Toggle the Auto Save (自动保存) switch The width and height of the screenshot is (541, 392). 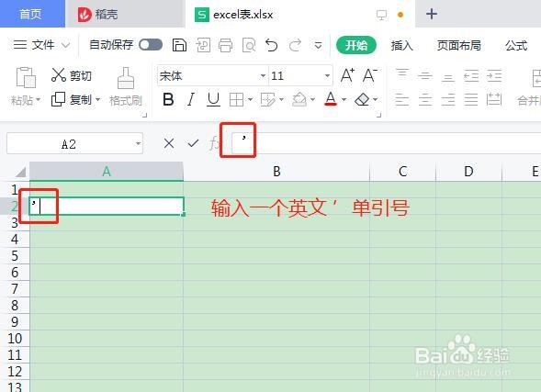[x=151, y=45]
